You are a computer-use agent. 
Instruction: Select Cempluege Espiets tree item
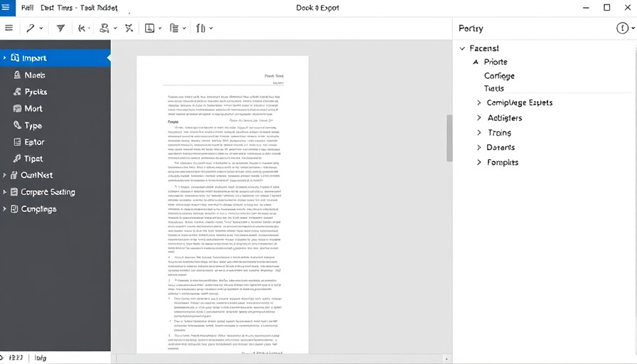(x=520, y=103)
